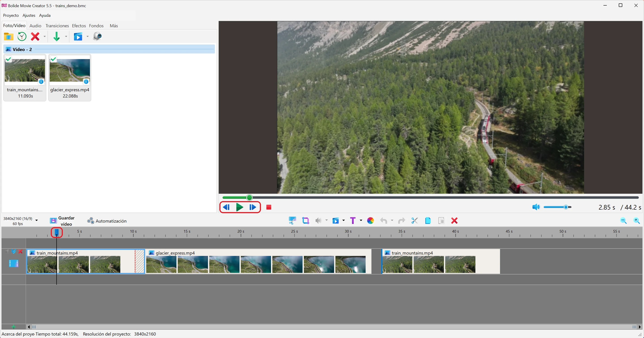This screenshot has width=644, height=338.
Task: Click the zoom out timeline magnifier
Action: (x=623, y=221)
